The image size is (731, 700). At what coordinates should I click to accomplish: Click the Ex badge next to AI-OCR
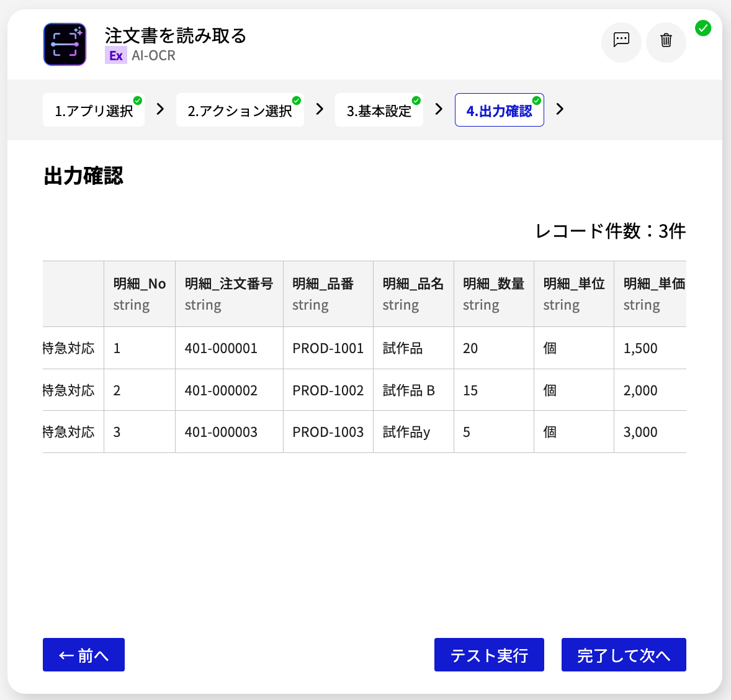(x=115, y=55)
